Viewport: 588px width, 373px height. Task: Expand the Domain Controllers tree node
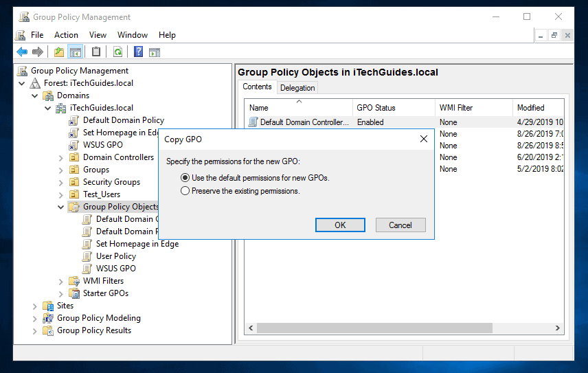(x=61, y=157)
